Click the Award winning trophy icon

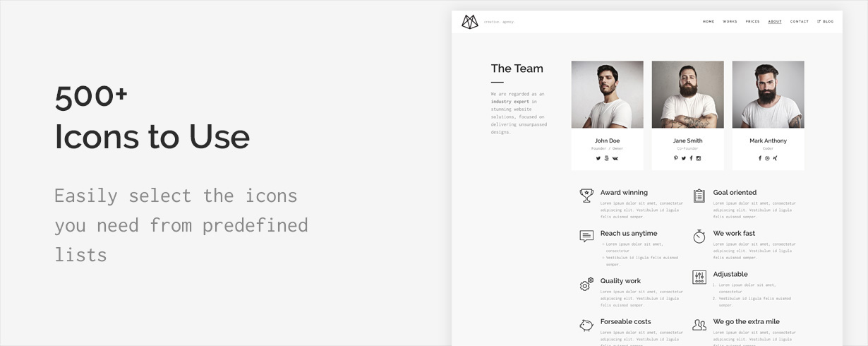tap(586, 196)
